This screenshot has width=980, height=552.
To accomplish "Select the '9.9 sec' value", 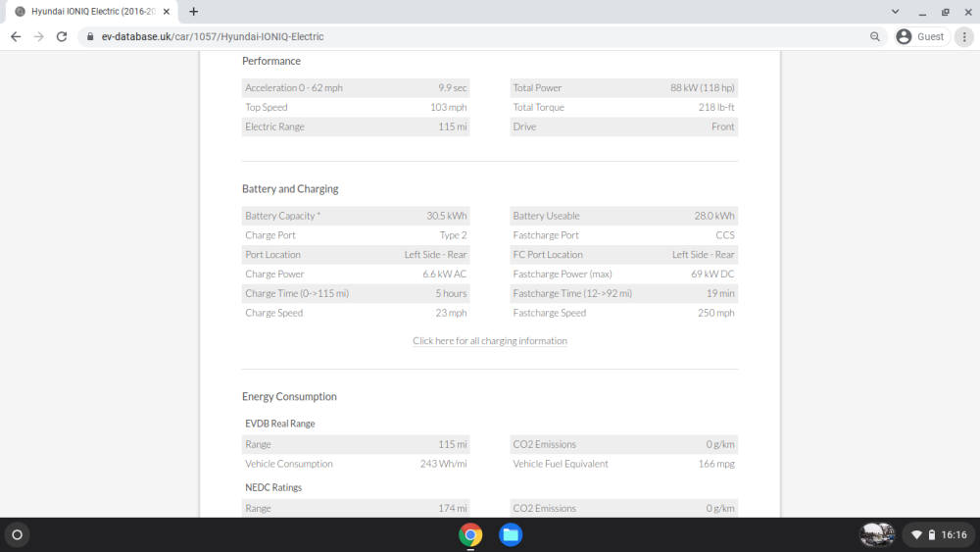I will point(453,88).
